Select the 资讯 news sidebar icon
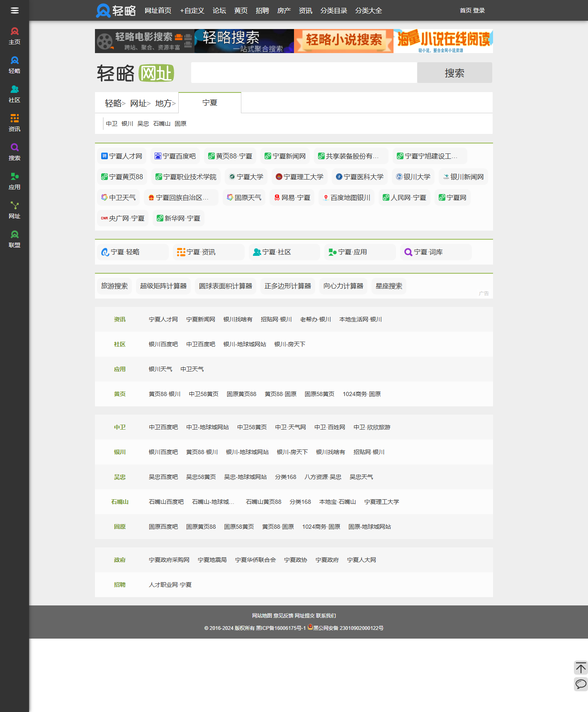Viewport: 588px width, 712px height. (15, 123)
